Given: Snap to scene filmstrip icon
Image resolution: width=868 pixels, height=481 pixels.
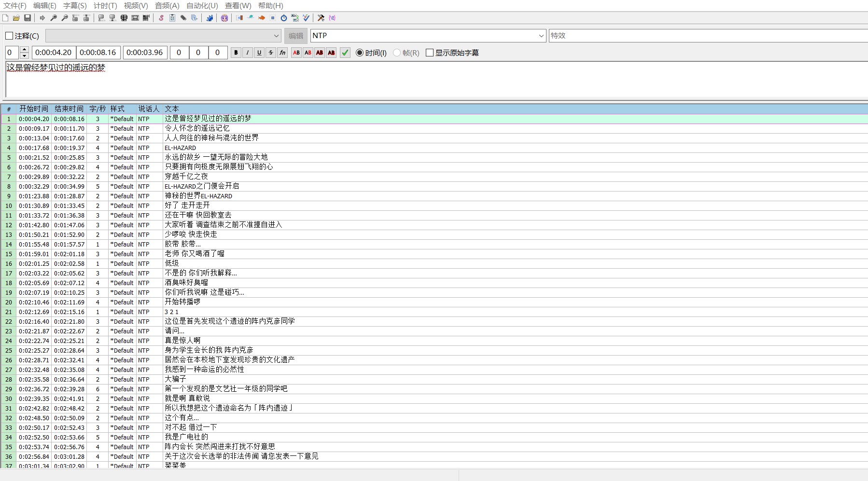Looking at the screenshot, I should [x=135, y=18].
